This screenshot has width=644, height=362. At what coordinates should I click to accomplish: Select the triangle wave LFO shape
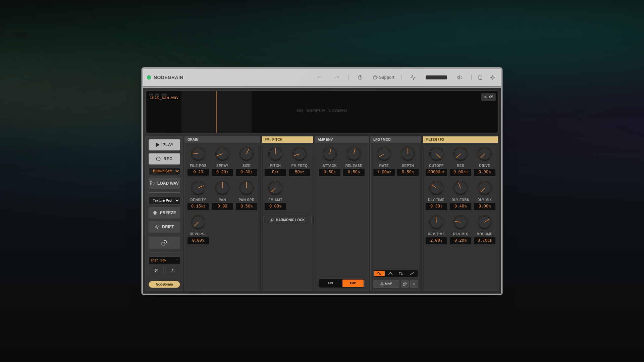coord(390,274)
